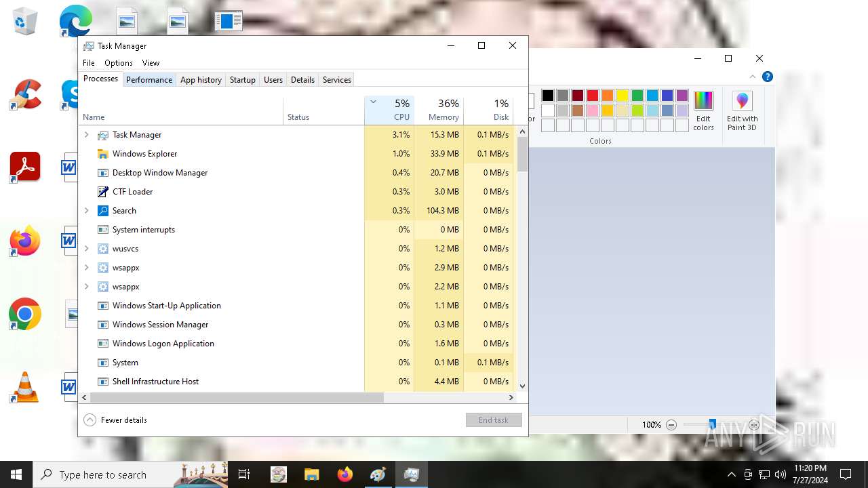Open the notification center icon
The width and height of the screenshot is (868, 488).
pos(846,474)
